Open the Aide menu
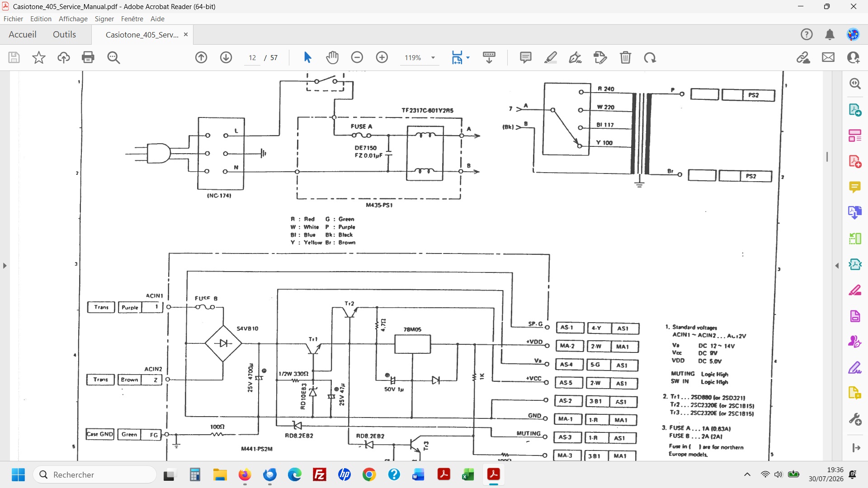The image size is (868, 488). [157, 19]
